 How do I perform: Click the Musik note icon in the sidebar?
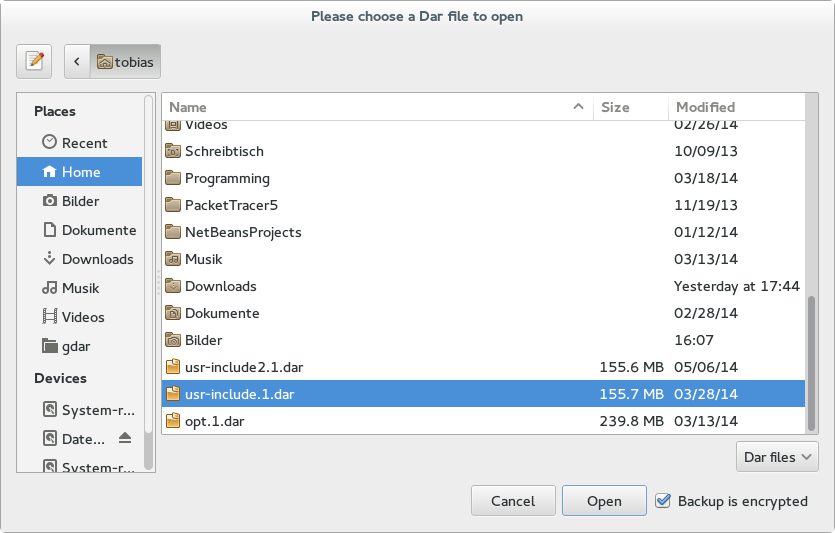(50, 288)
